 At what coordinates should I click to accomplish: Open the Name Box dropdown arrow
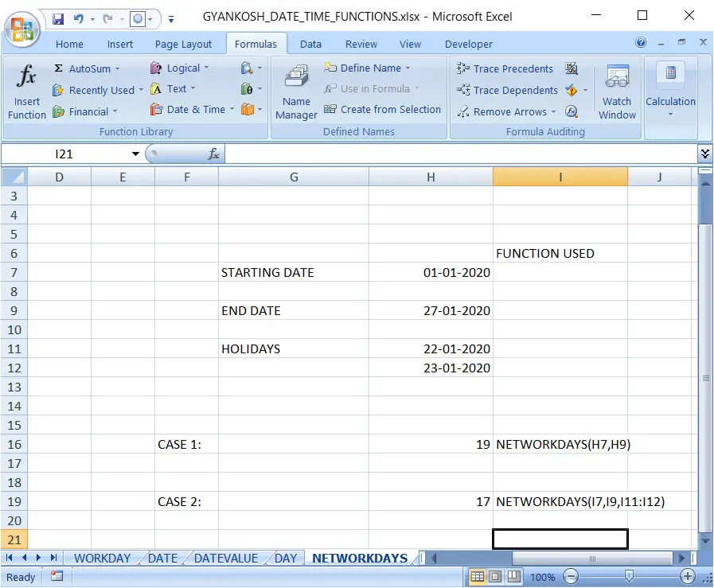[x=135, y=154]
